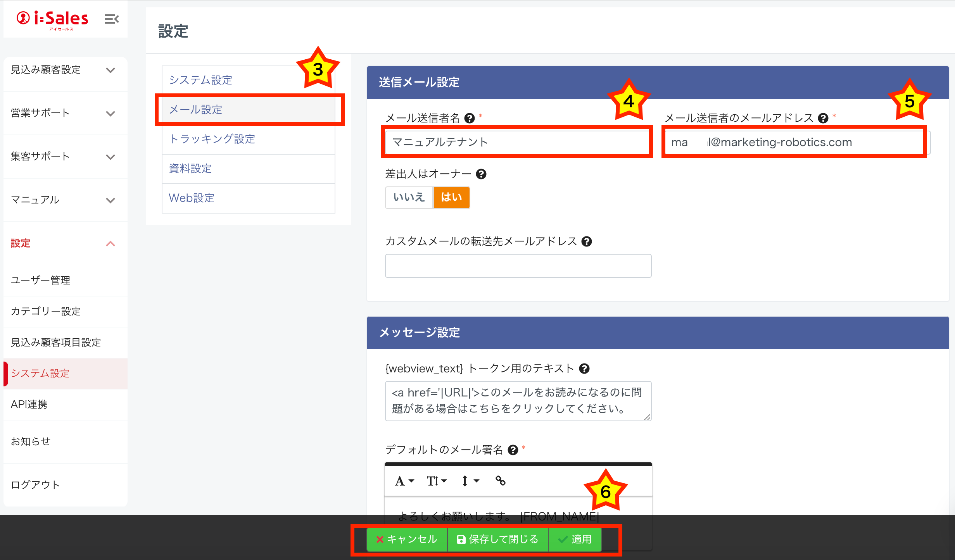Click help icon beside カスタムメールの転送先メールアドレス
The width and height of the screenshot is (955, 560).
(x=587, y=241)
